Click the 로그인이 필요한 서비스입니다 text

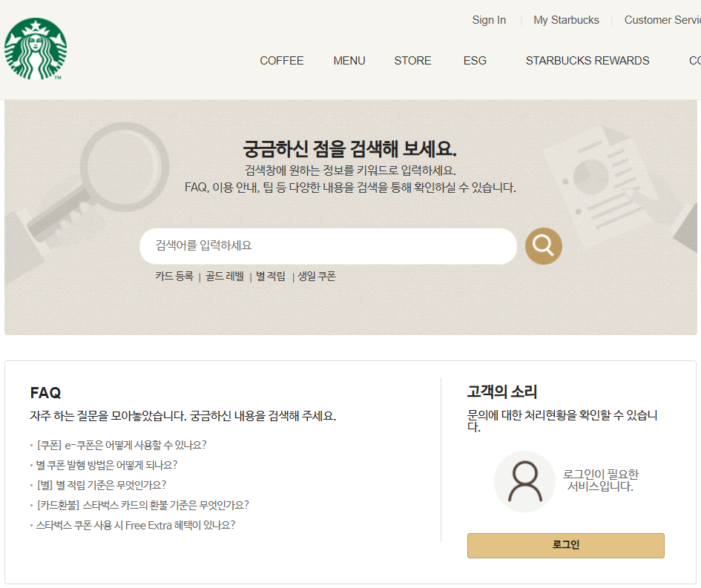[600, 480]
